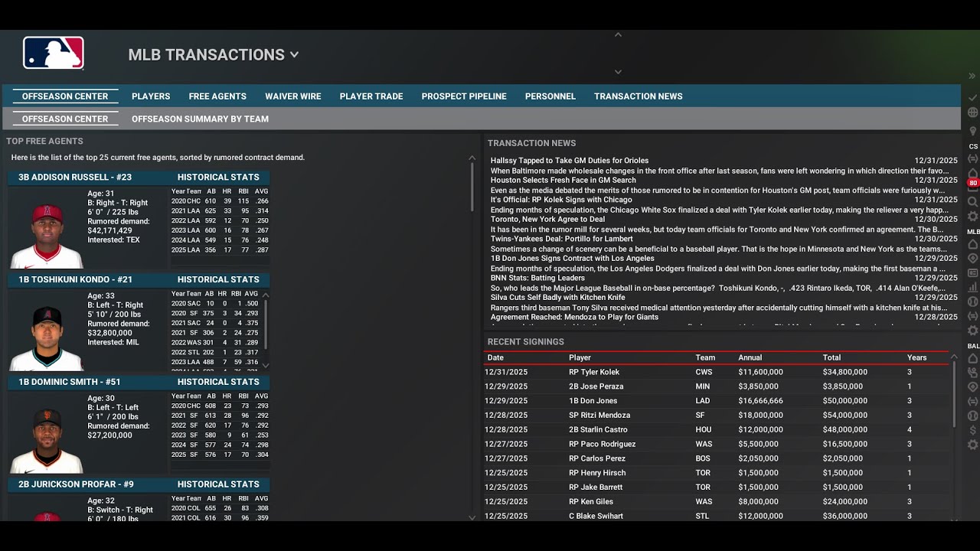Click the baseball icon under BAL
Screen dimensions: 980x551
[973, 416]
